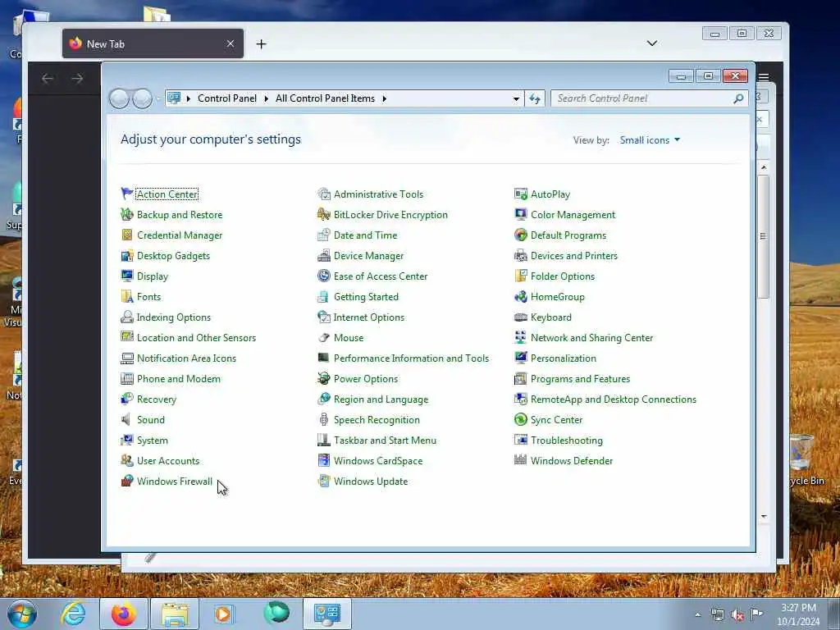Open Notification Area Icons link

click(186, 358)
